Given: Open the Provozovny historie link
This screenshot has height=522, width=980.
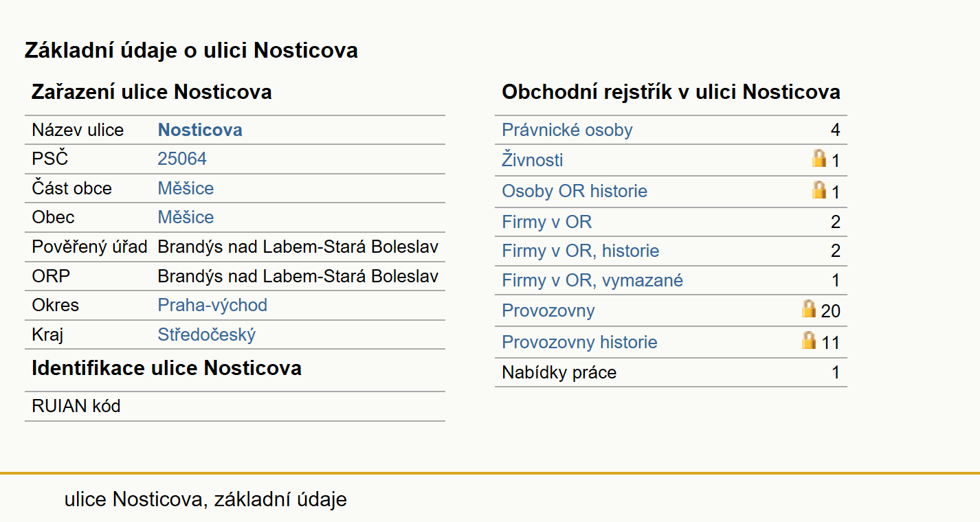Looking at the screenshot, I should (x=579, y=342).
